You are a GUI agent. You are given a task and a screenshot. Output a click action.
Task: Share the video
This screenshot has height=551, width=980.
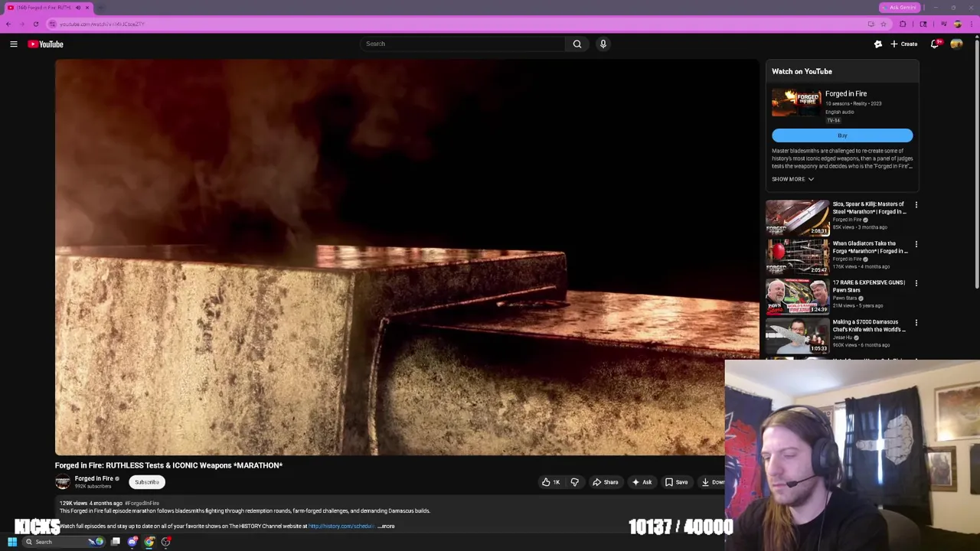click(605, 482)
